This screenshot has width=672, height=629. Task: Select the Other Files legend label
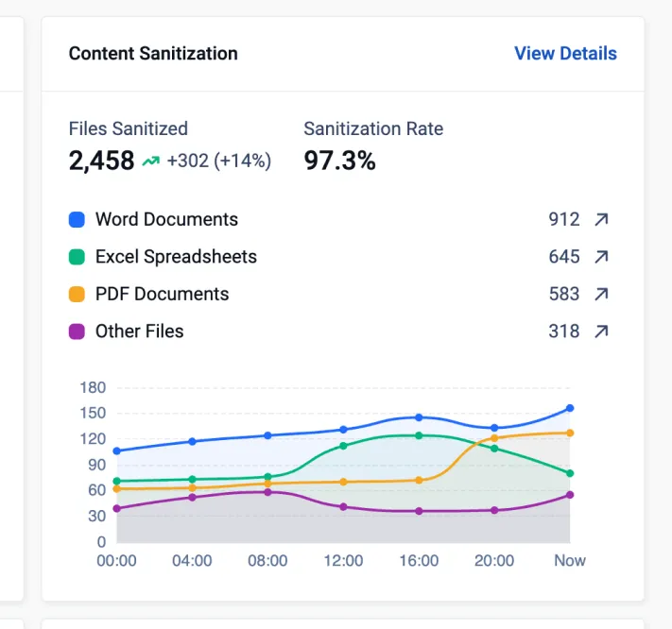click(x=139, y=331)
